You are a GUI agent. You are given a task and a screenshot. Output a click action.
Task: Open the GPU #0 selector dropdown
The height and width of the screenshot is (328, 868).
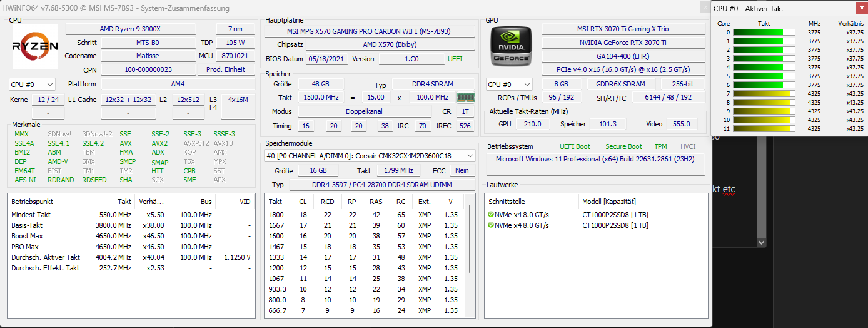(x=509, y=84)
